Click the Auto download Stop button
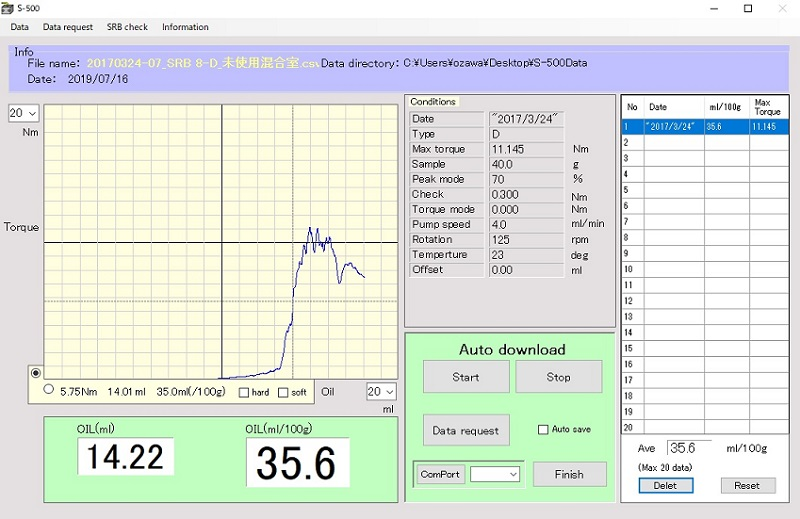The width and height of the screenshot is (800, 519). tap(559, 377)
